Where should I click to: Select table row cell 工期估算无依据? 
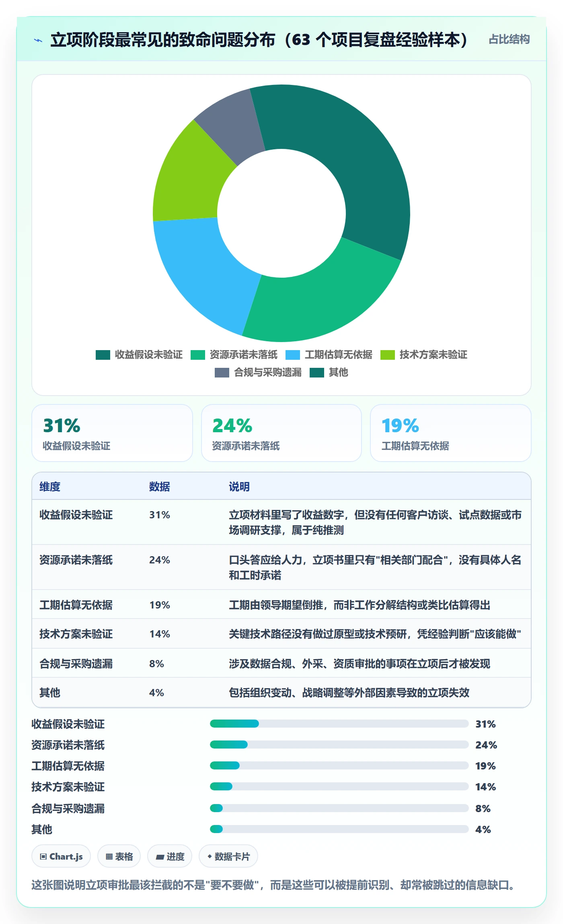pyautogui.click(x=76, y=605)
